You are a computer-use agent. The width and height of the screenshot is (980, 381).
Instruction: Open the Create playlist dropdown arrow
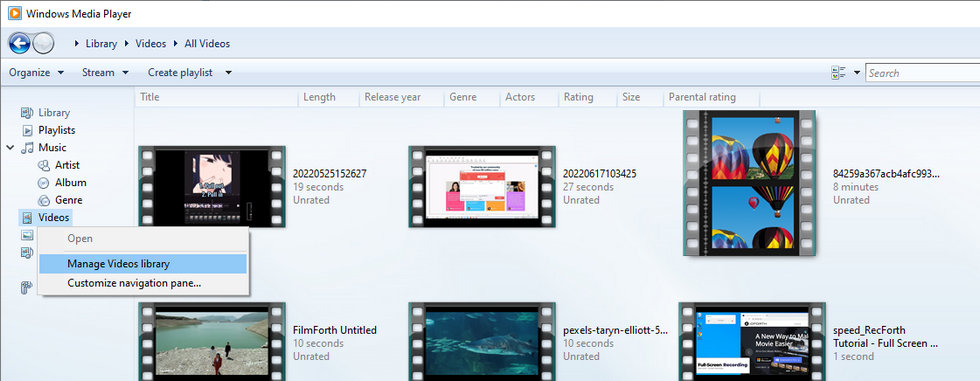[228, 72]
